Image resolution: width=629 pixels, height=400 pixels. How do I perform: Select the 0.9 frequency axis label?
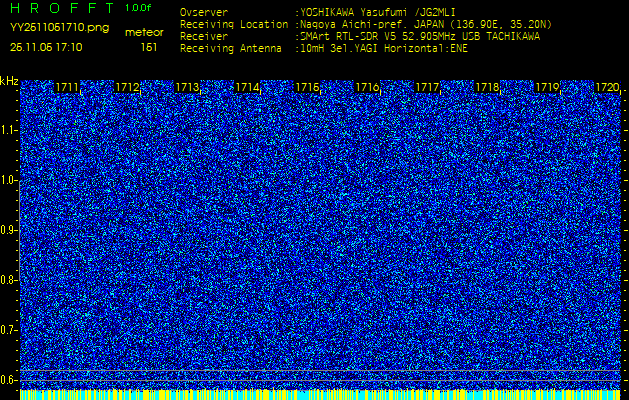pos(9,230)
